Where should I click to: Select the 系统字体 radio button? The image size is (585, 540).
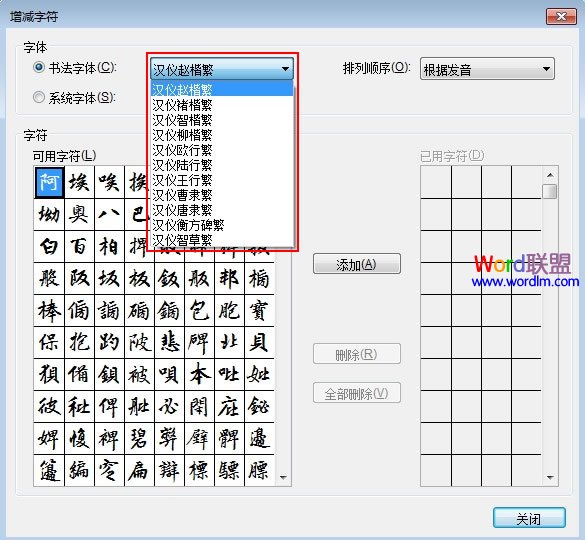click(39, 97)
